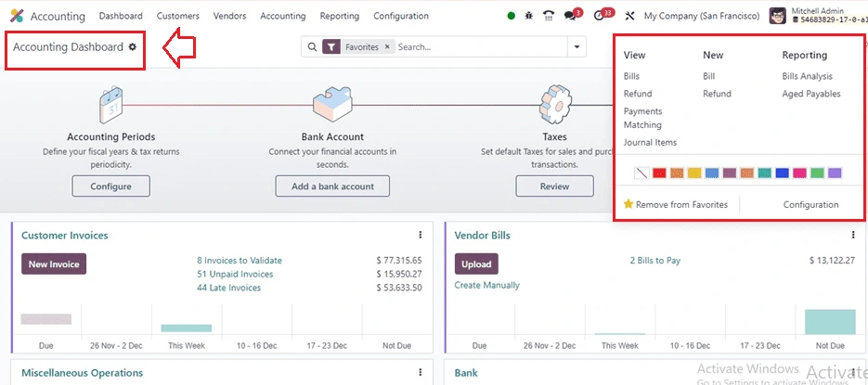Open Customer Invoices three-dot menu
Viewport: 868px width, 385px height.
420,236
